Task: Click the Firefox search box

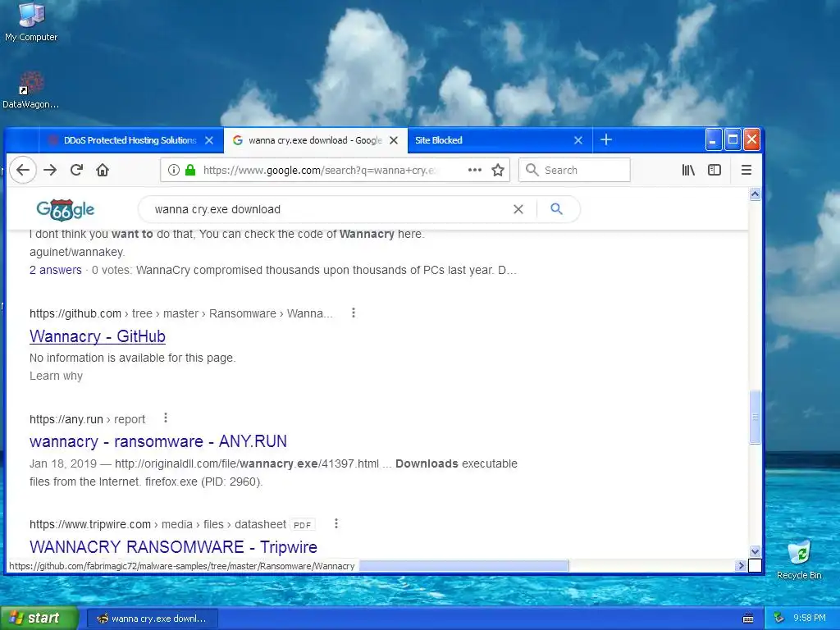Action: coord(574,171)
